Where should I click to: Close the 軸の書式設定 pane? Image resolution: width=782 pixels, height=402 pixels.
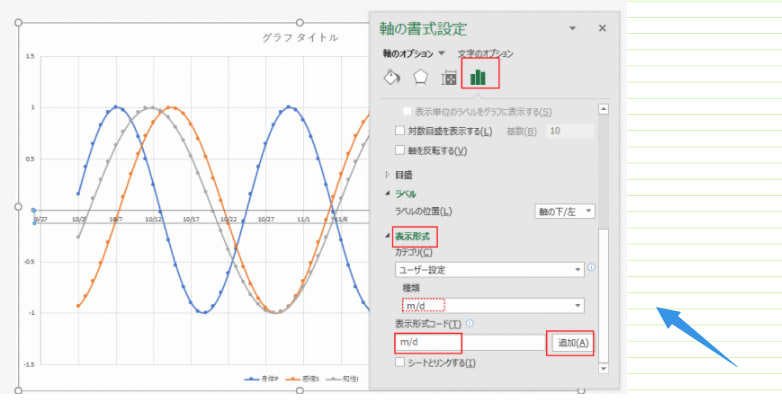(602, 29)
